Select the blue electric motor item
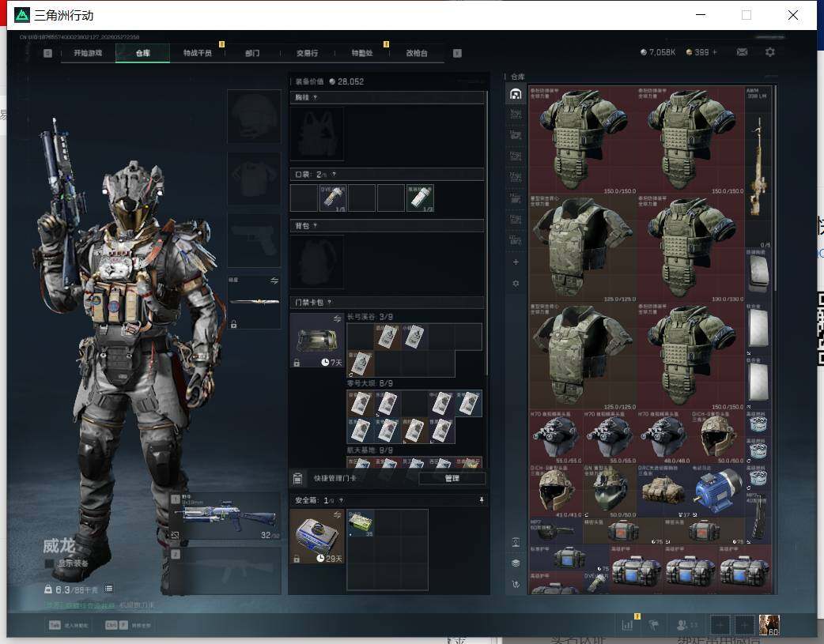 pyautogui.click(x=718, y=491)
